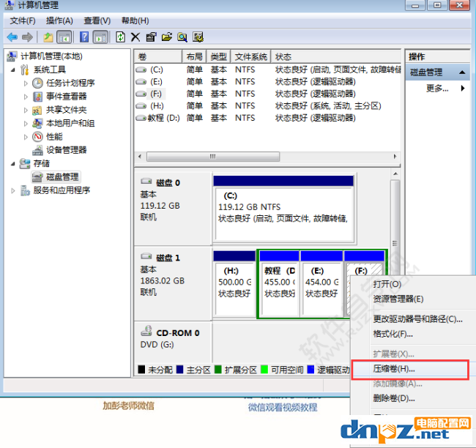Viewport: 476px width, 448px height.
Task: Click the Explore magnifier toolbar icon
Action: (182, 37)
